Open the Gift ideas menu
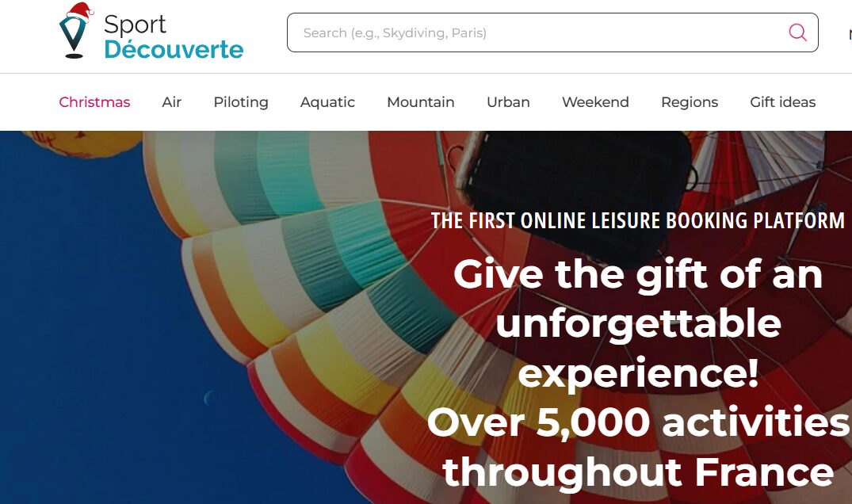The width and height of the screenshot is (852, 504). [782, 102]
